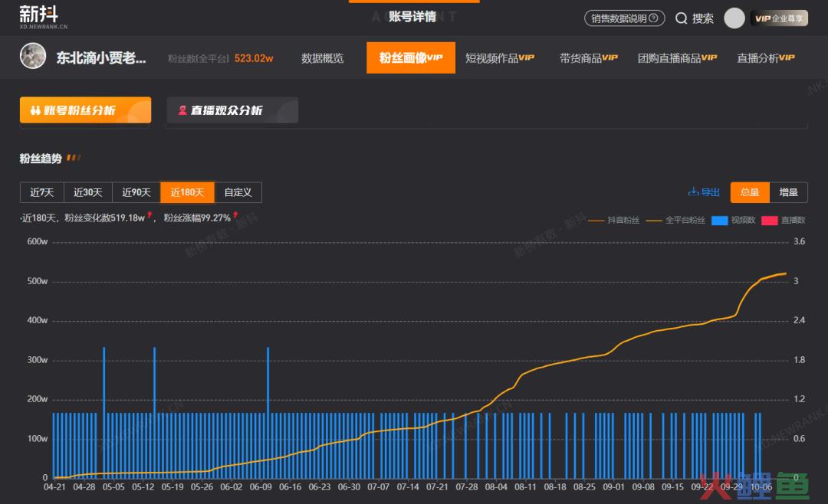Click the 10-06 x-axis date label
This screenshot has height=504, width=828.
point(761,486)
